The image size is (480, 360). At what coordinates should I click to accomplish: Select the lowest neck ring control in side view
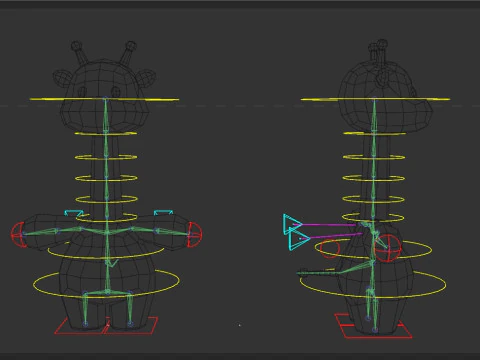point(373,218)
